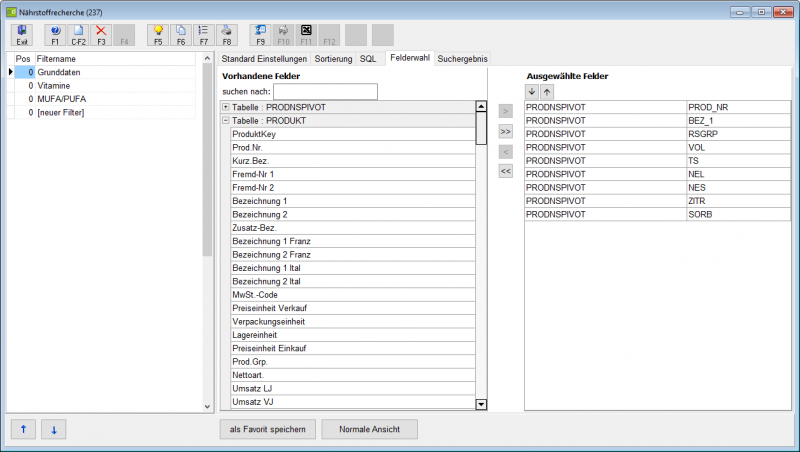Select ProduktKey field

[x=353, y=134]
